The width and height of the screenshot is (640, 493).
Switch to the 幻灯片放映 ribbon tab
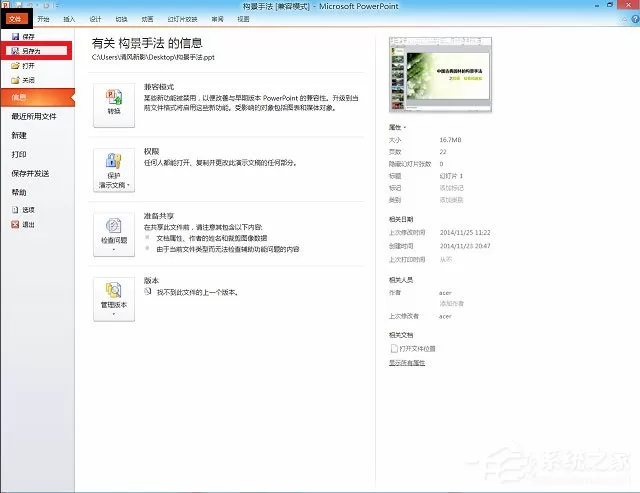pyautogui.click(x=182, y=19)
